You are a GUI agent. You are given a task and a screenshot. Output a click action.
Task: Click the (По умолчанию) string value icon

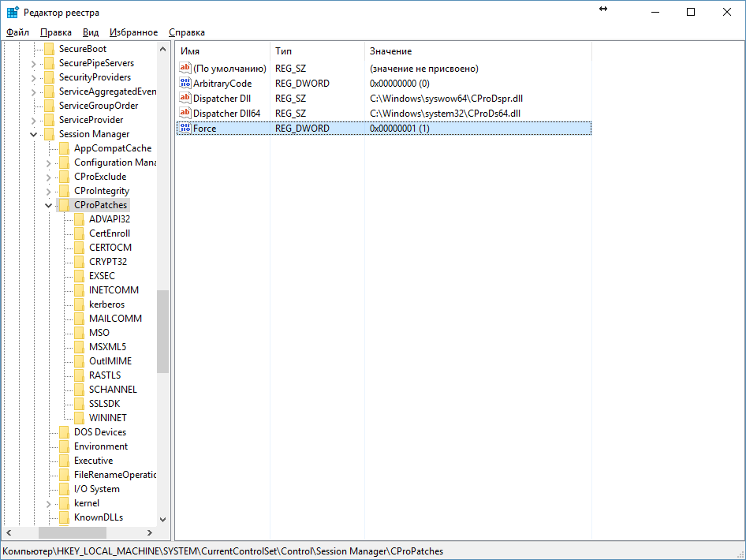(185, 69)
